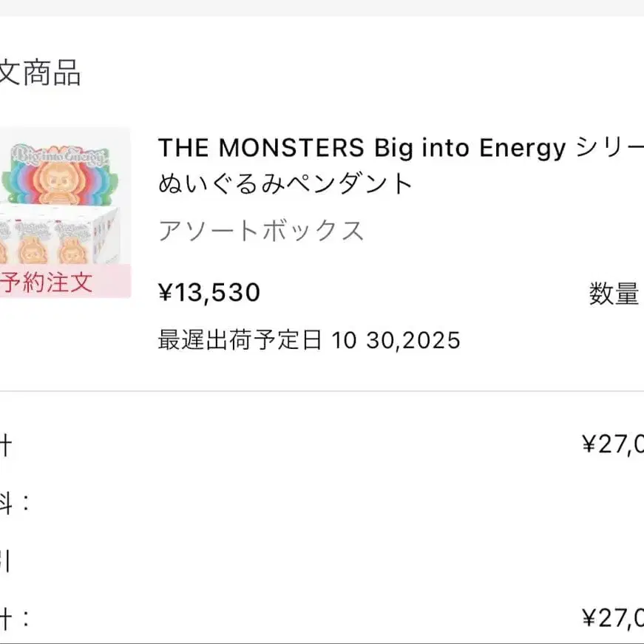Click the subtotal row label

pos(6,444)
